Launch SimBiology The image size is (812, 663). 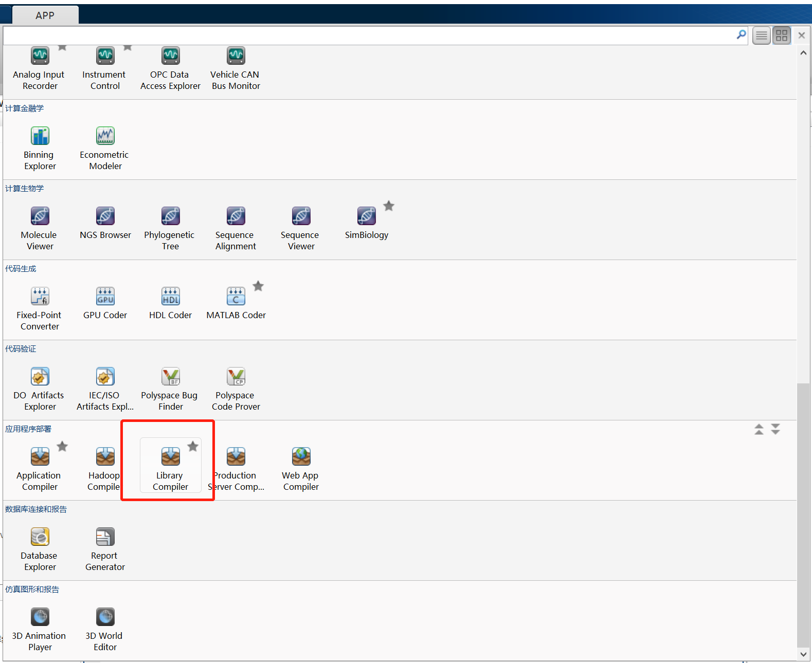click(366, 224)
